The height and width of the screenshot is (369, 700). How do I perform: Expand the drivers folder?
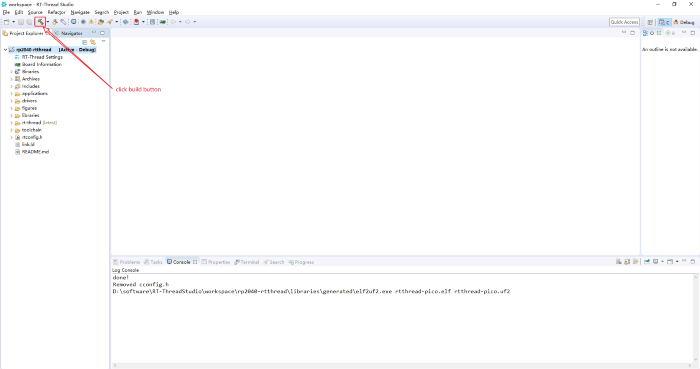click(x=11, y=101)
